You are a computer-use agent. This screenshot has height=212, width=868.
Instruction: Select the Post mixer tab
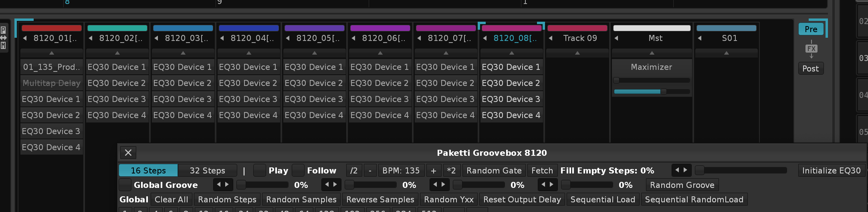pyautogui.click(x=811, y=69)
